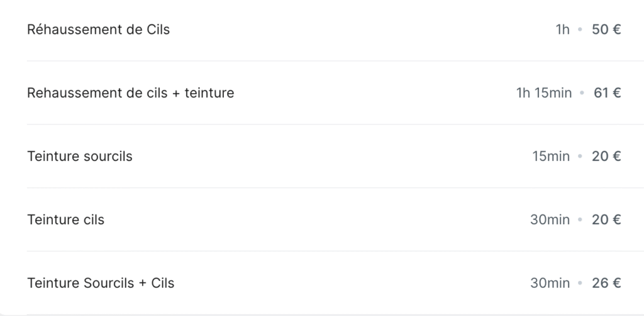Click the dot separator beside 61 €
This screenshot has width=644, height=316.
582,93
